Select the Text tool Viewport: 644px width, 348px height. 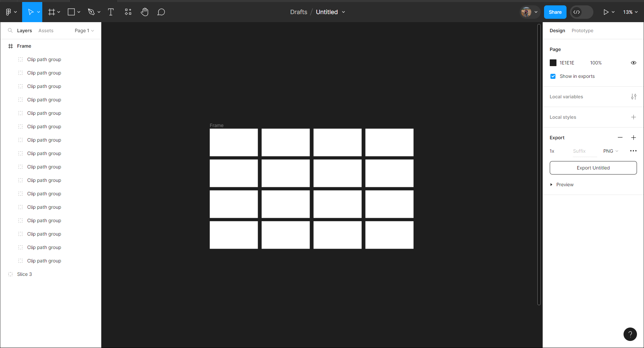coord(111,12)
